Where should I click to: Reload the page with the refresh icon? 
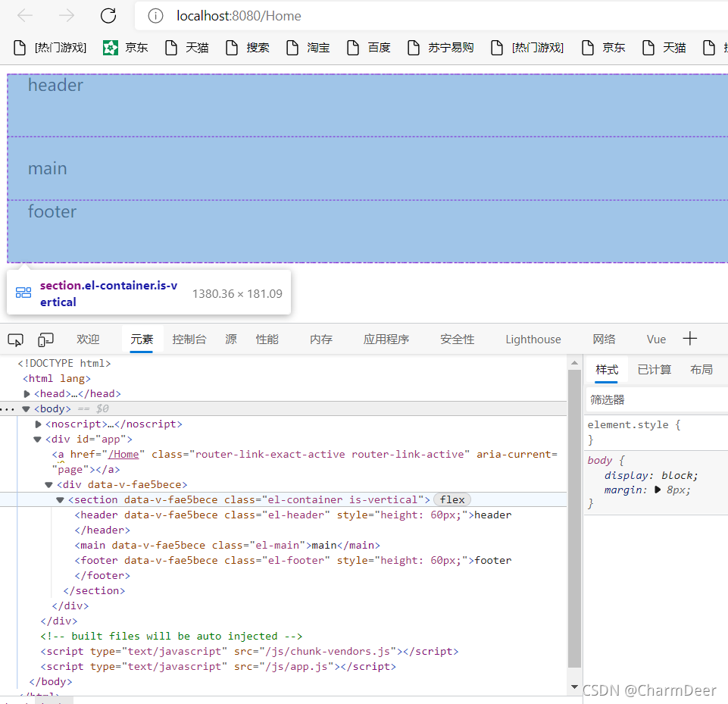tap(108, 16)
